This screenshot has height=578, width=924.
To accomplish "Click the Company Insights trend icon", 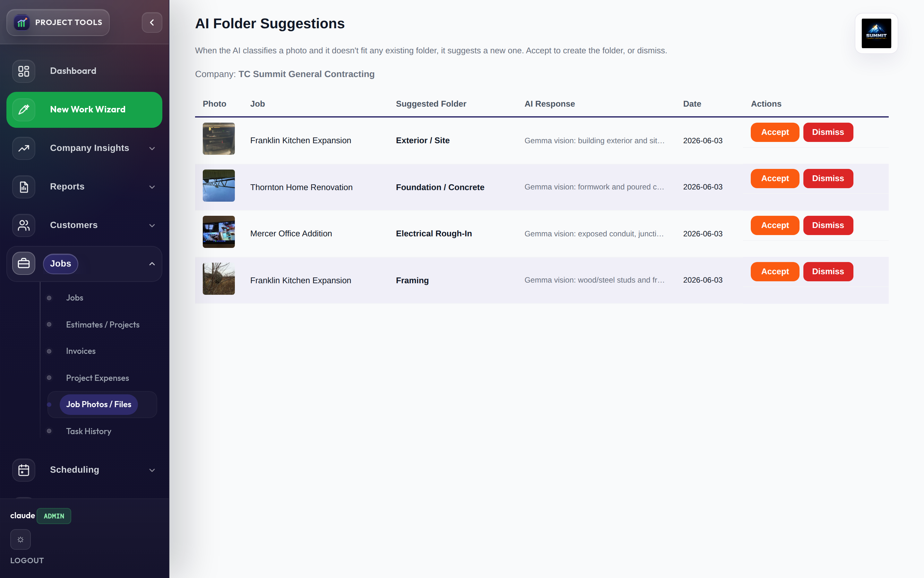I will tap(24, 148).
